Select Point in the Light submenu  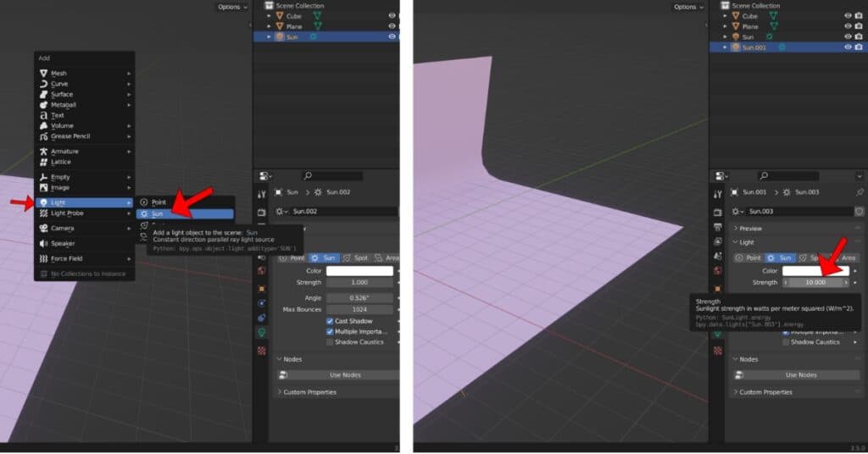[158, 202]
